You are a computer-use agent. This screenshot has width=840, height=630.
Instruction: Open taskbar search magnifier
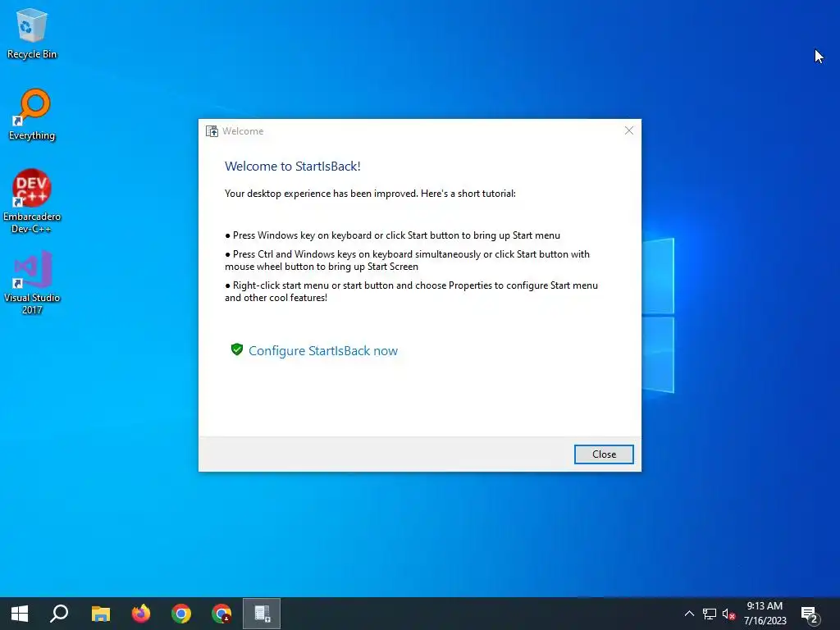(59, 614)
